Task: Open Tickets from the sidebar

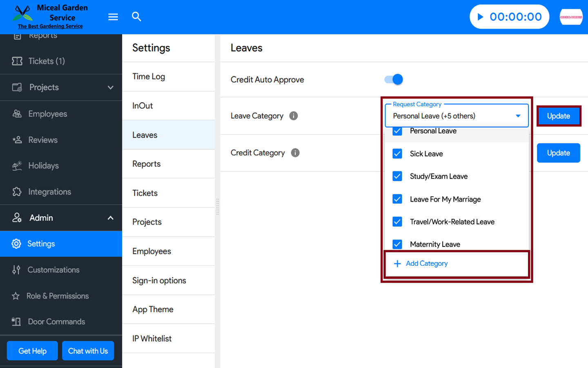Action: click(47, 61)
